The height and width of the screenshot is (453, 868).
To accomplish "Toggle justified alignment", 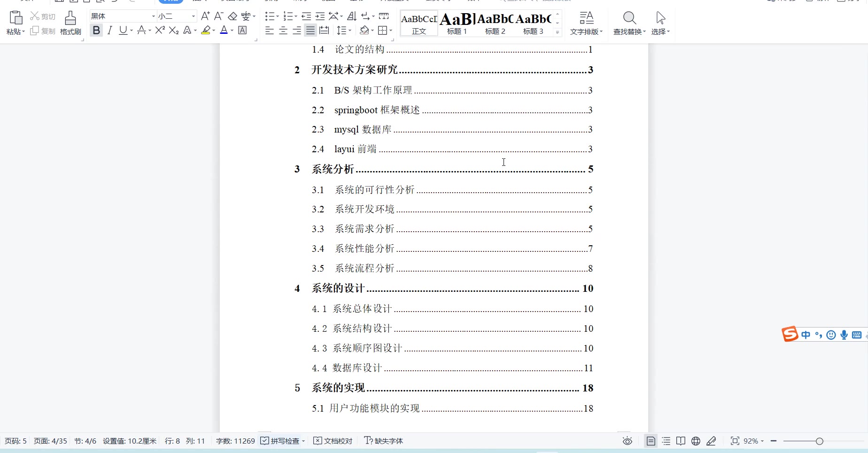I will [310, 31].
